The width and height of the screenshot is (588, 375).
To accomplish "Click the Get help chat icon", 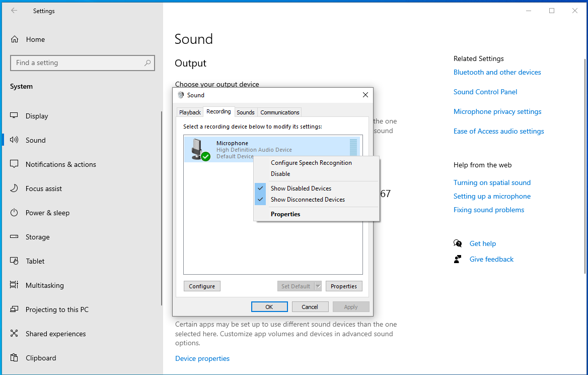I will (458, 243).
